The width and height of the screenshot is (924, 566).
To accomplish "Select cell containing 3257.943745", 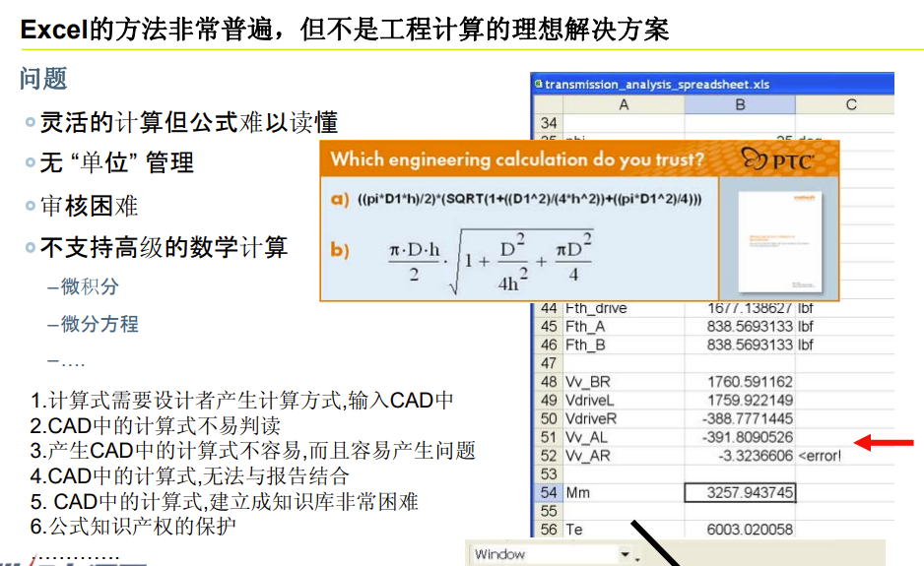I will click(740, 492).
